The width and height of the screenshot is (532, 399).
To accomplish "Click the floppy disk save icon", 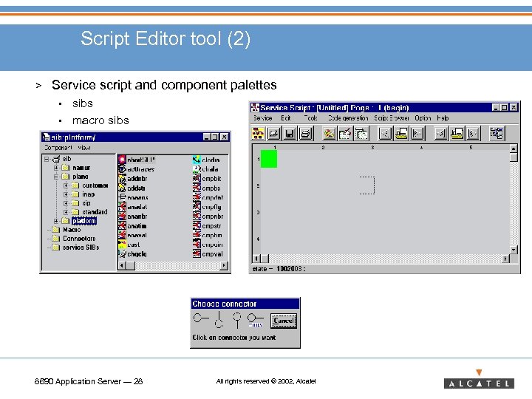I will click(x=290, y=133).
